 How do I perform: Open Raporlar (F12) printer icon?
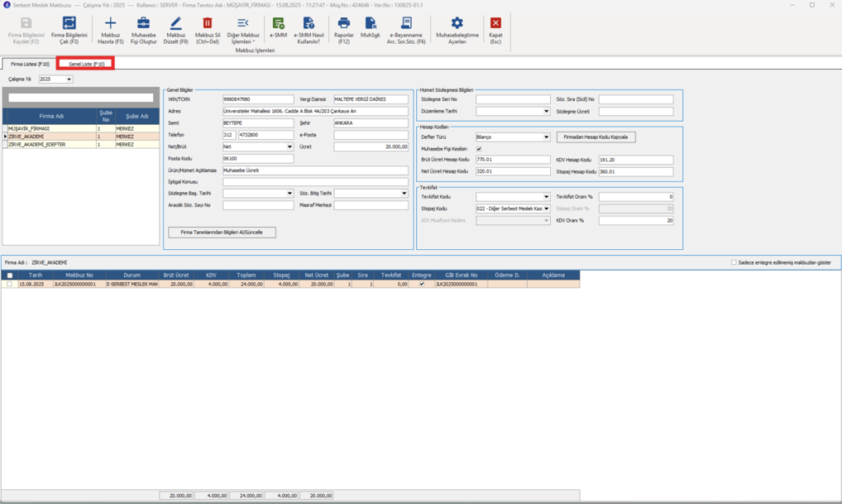pos(344,23)
